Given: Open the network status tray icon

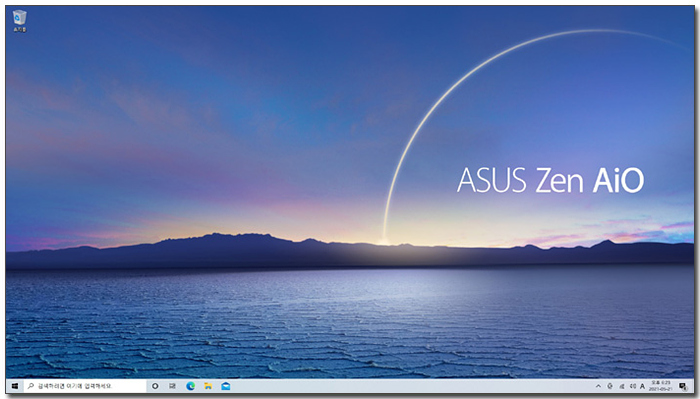Looking at the screenshot, I should click(x=622, y=386).
